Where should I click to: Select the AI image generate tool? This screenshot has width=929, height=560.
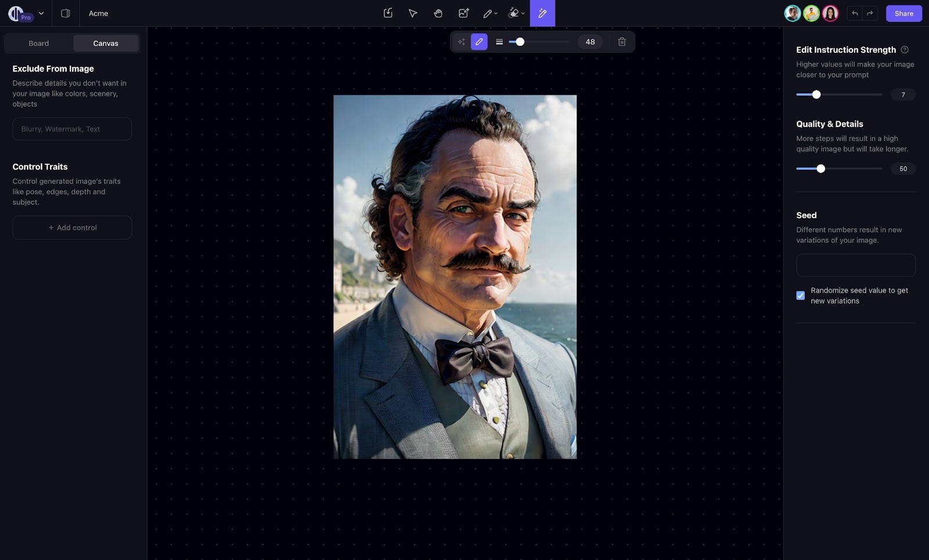point(463,13)
